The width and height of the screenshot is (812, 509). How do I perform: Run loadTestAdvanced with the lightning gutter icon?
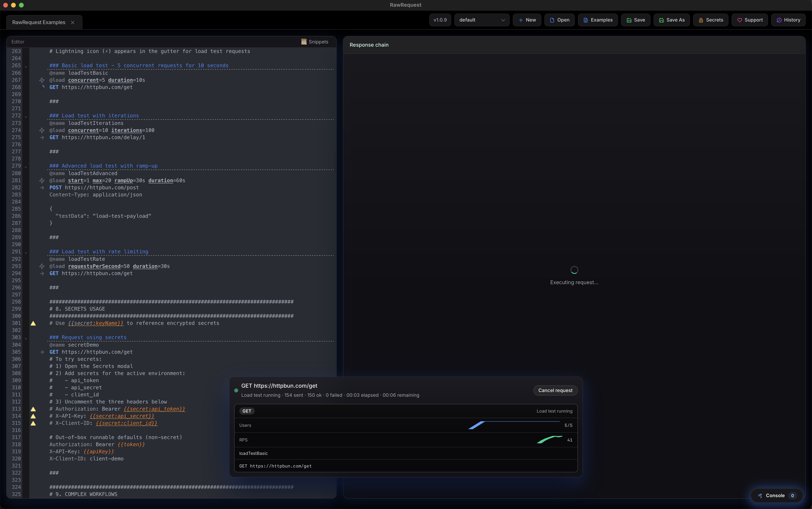[42, 180]
